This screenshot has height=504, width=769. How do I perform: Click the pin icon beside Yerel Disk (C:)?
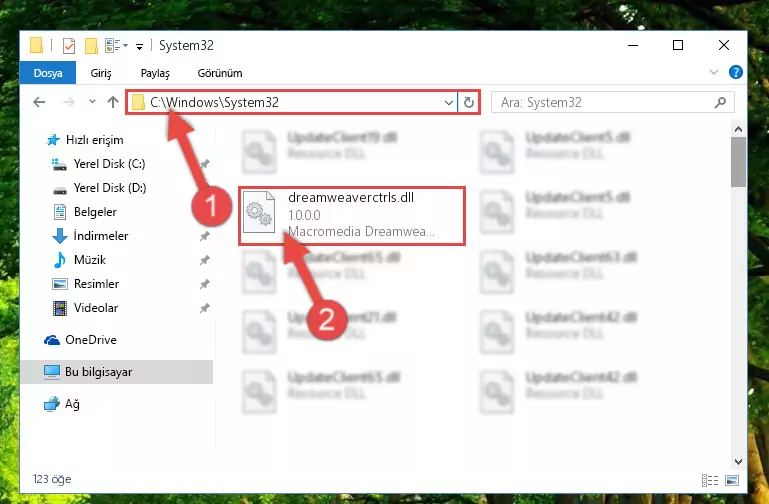[x=205, y=164]
